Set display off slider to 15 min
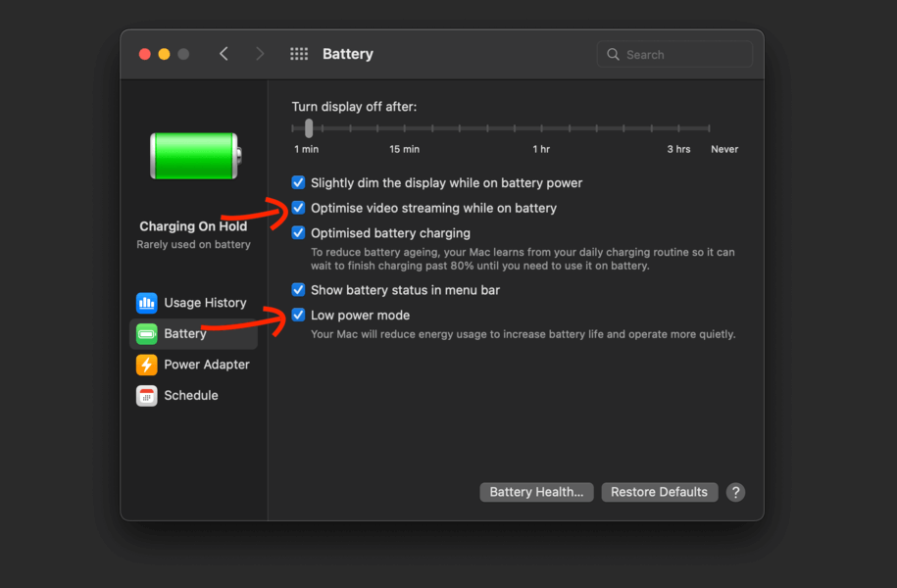 tap(405, 128)
